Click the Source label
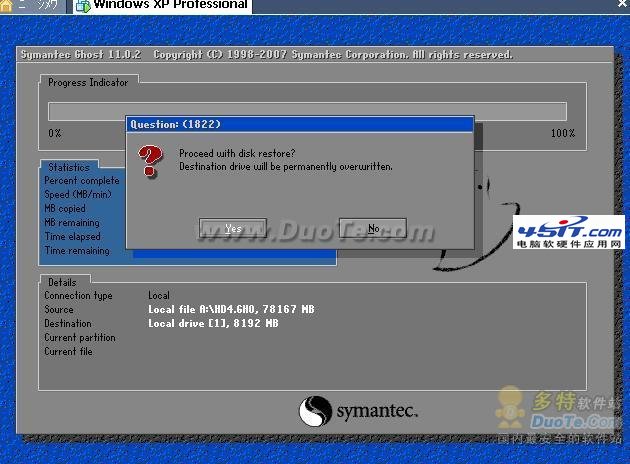Image resolution: width=630 pixels, height=464 pixels. (x=59, y=310)
